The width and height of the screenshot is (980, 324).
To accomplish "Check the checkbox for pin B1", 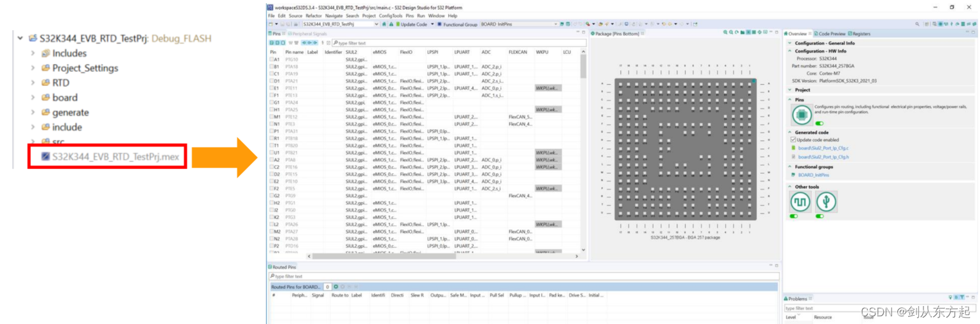I will (272, 66).
